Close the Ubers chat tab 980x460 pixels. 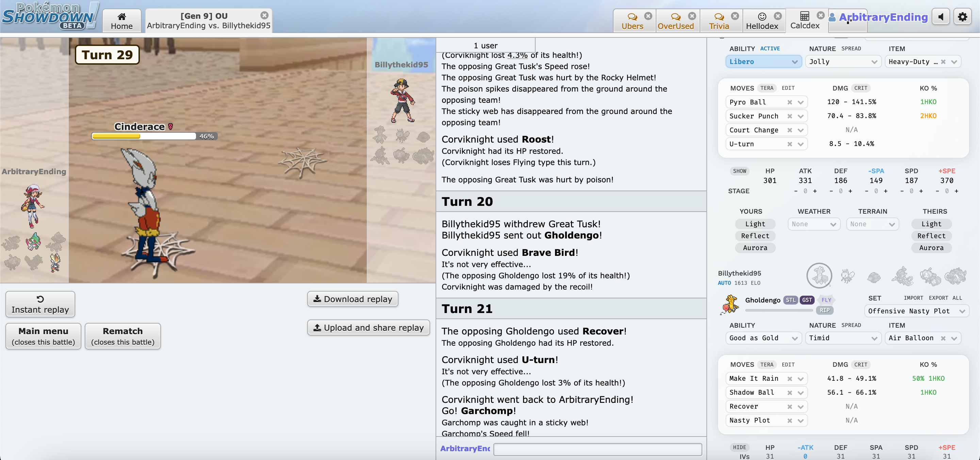pyautogui.click(x=648, y=16)
